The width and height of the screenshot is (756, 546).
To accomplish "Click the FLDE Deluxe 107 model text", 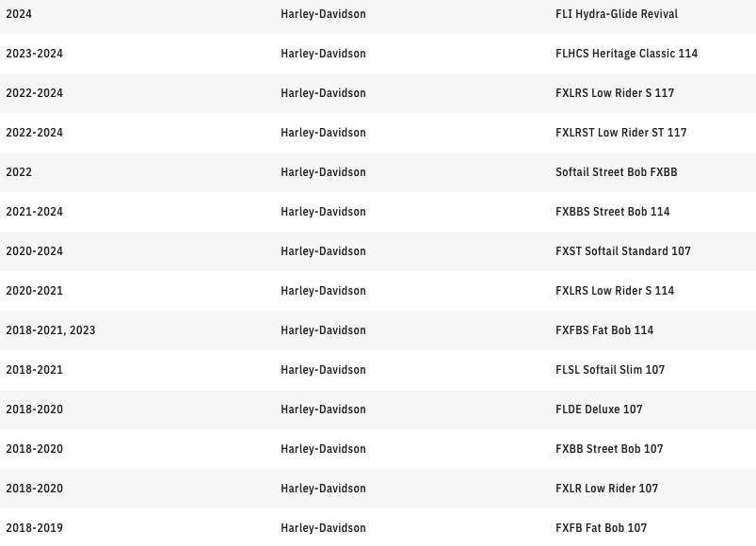I will tap(598, 409).
